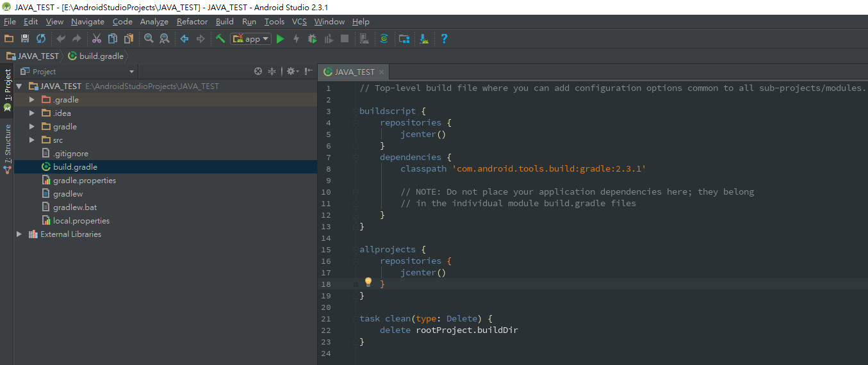
Task: Click the Paste clipboard icon
Action: click(x=128, y=39)
